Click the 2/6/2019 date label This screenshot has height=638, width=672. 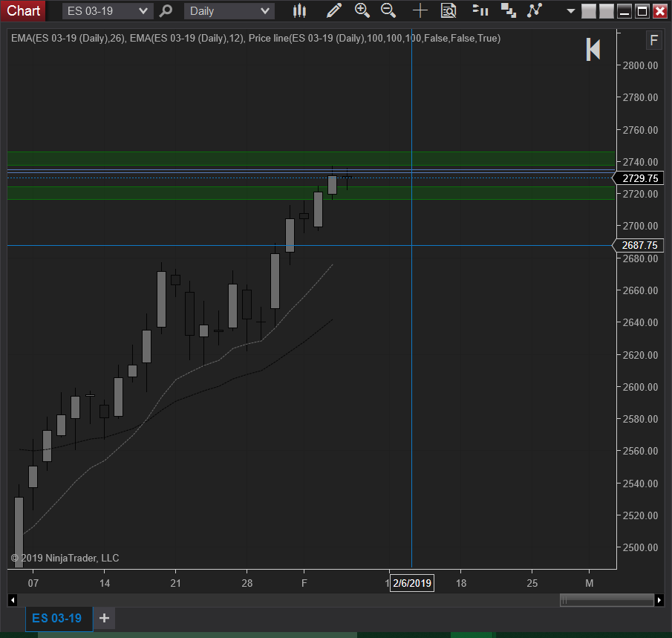pyautogui.click(x=412, y=583)
